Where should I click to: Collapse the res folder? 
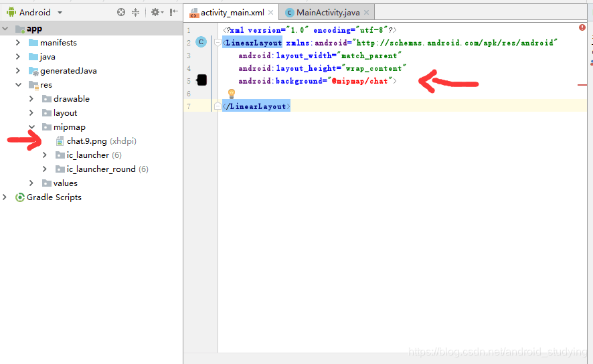click(x=18, y=85)
